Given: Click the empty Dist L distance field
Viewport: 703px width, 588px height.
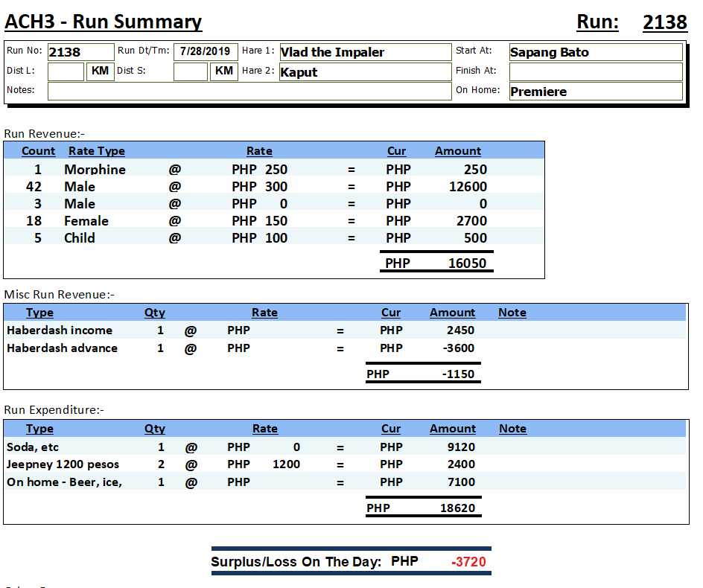Looking at the screenshot, I should point(66,71).
